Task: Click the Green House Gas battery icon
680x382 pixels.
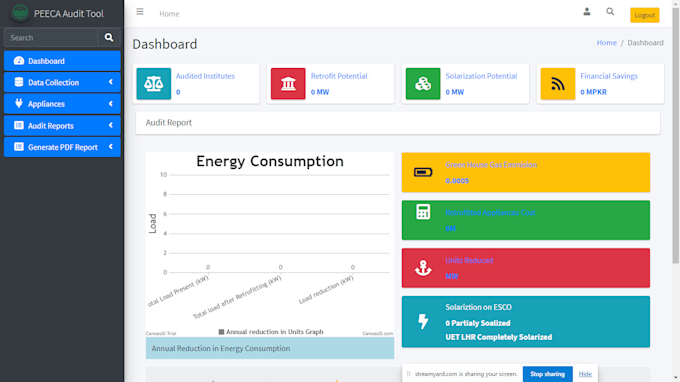Action: click(423, 172)
